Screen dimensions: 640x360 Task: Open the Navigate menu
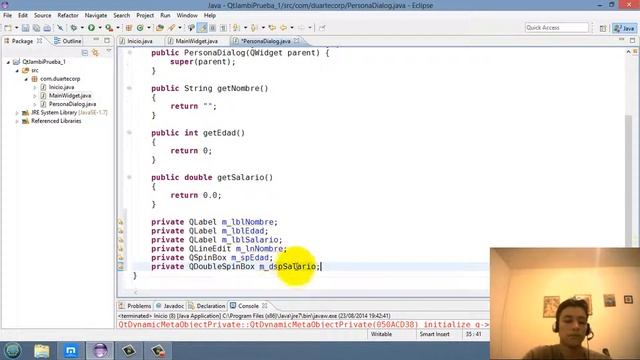tap(96, 16)
